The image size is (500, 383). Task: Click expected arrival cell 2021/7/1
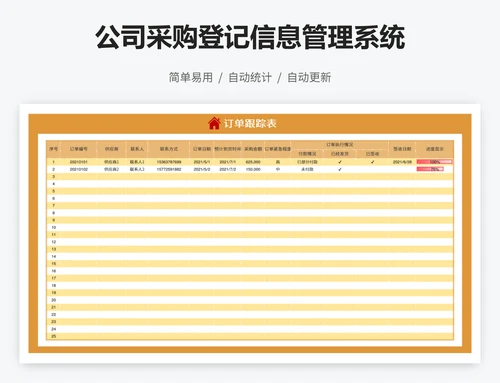[x=228, y=162]
